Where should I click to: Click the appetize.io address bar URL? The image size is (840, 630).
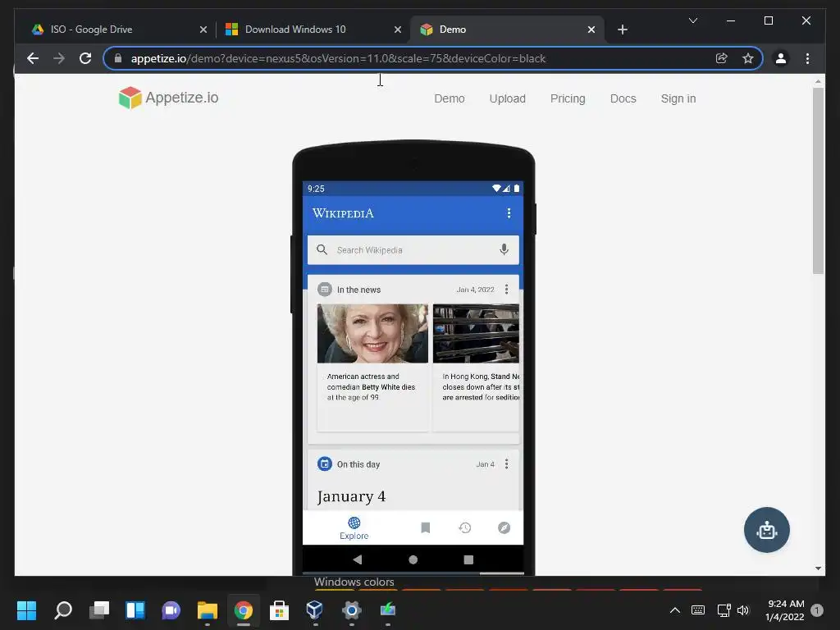(x=338, y=58)
